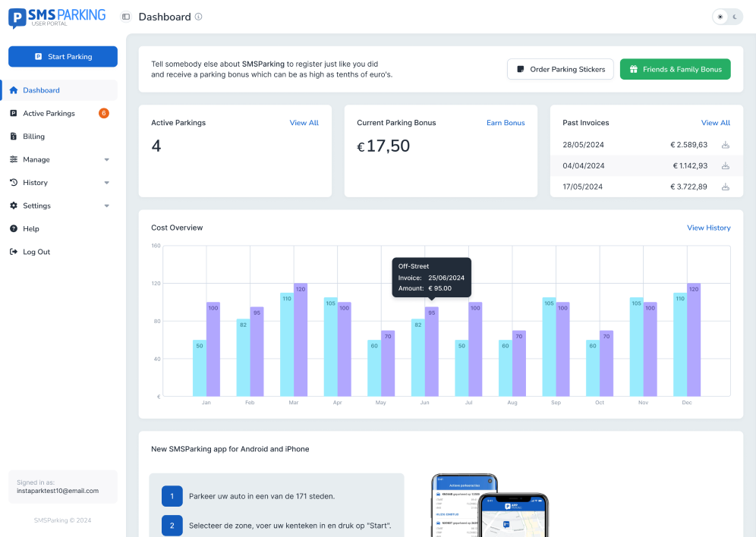
Task: Click the active parkings count 4
Action: (x=156, y=146)
